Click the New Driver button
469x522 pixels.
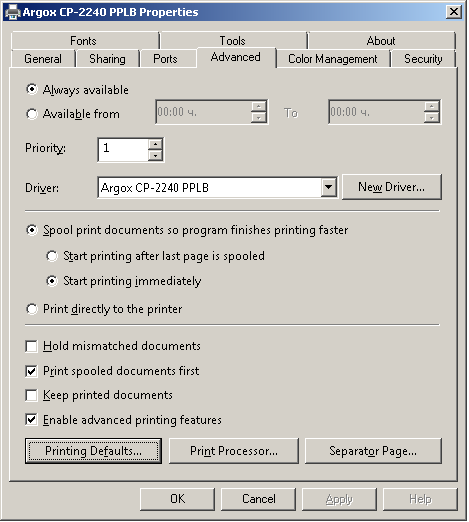(392, 187)
